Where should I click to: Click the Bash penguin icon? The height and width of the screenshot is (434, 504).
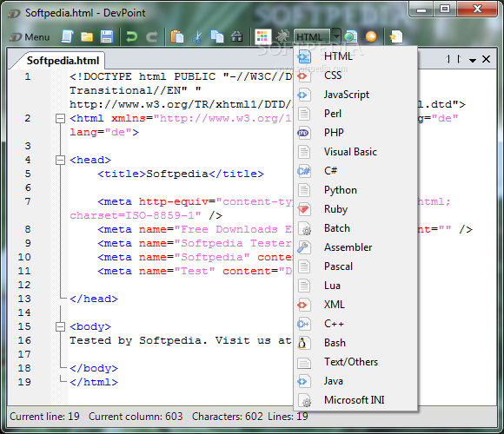point(304,343)
